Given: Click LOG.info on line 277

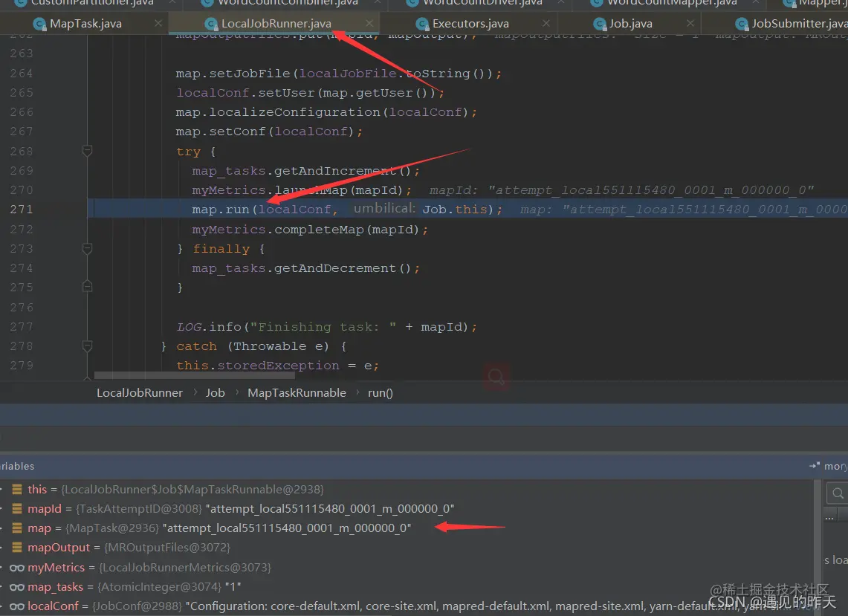Looking at the screenshot, I should (209, 327).
